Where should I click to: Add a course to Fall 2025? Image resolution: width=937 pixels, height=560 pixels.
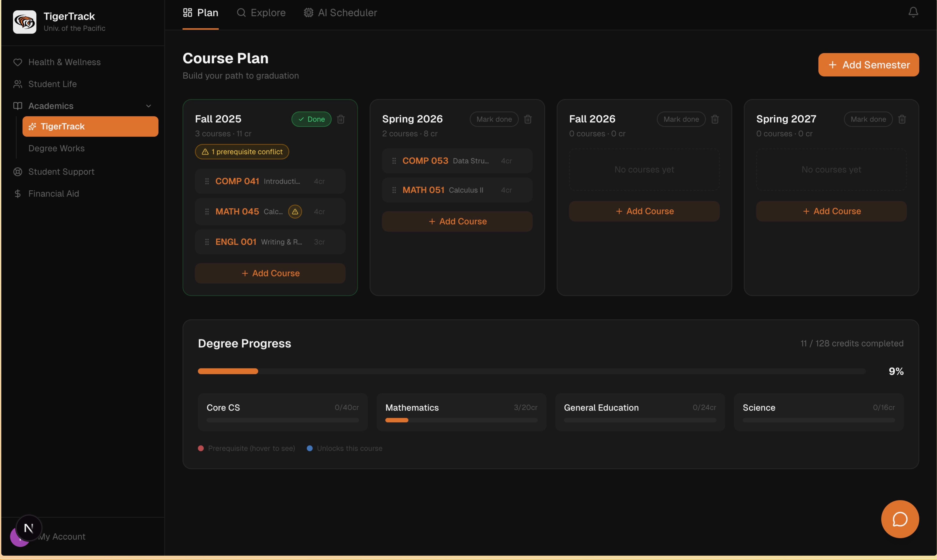[x=270, y=273]
